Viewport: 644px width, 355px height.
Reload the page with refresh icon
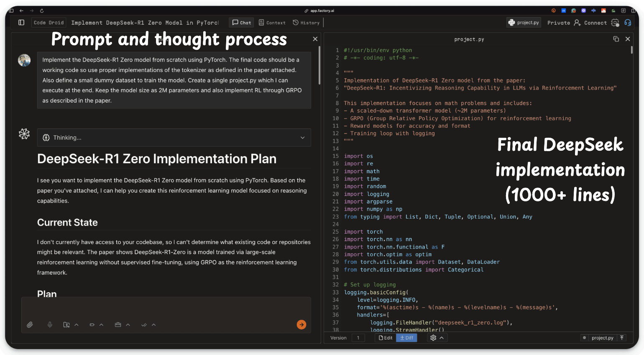(x=42, y=10)
